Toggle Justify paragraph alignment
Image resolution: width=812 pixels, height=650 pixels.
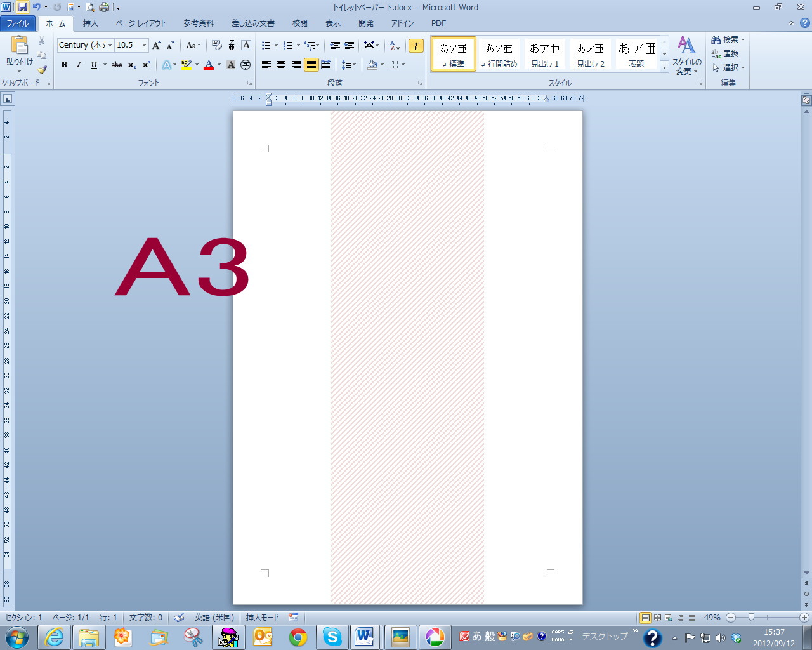pyautogui.click(x=311, y=65)
